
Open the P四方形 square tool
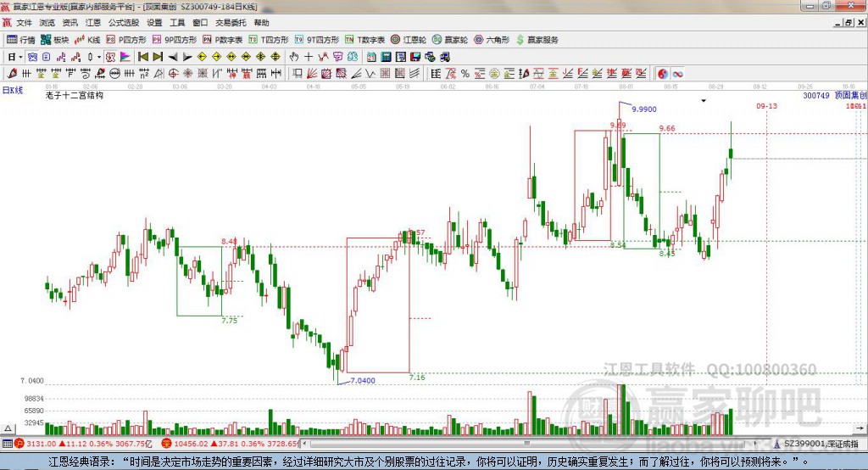click(x=125, y=40)
